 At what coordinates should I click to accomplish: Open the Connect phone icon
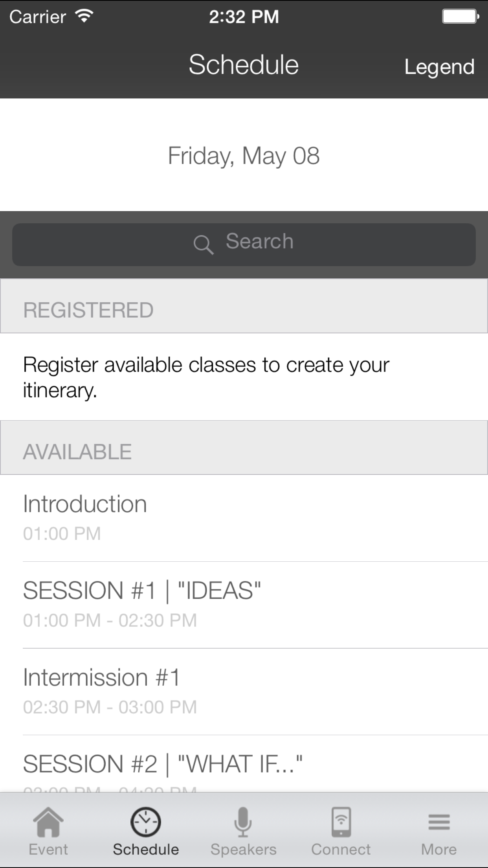(341, 822)
